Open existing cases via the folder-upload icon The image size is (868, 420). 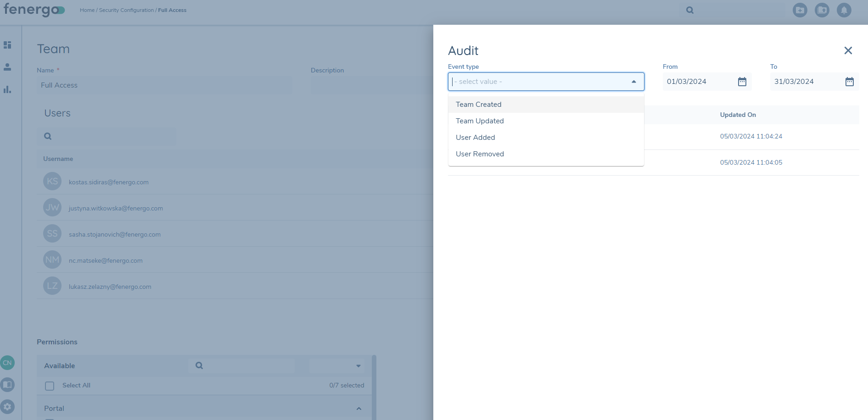click(822, 10)
